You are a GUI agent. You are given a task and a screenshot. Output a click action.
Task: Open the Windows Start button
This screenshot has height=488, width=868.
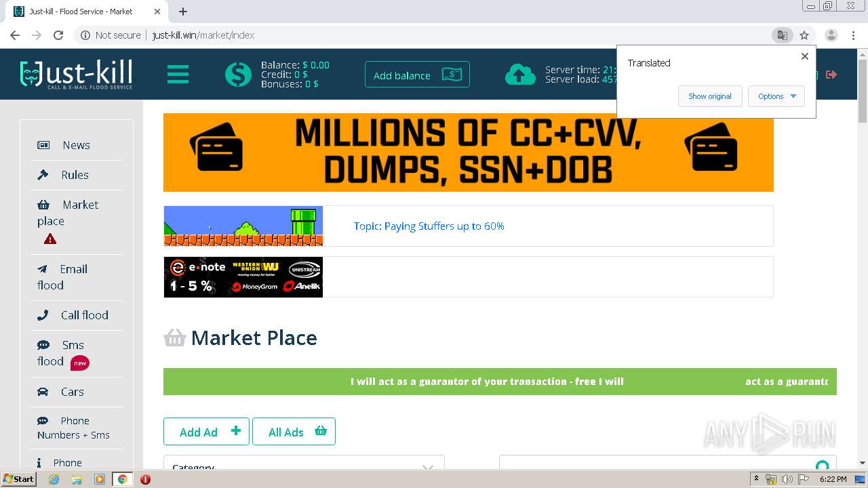point(18,479)
